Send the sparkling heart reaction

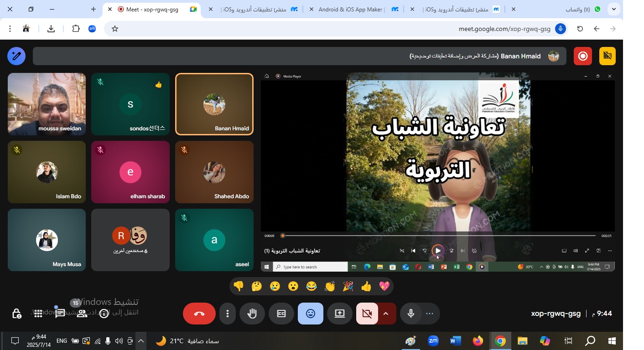(x=384, y=286)
